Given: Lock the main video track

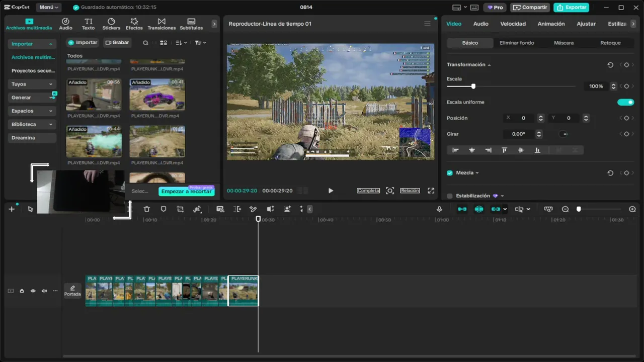Looking at the screenshot, I should pyautogui.click(x=22, y=291).
